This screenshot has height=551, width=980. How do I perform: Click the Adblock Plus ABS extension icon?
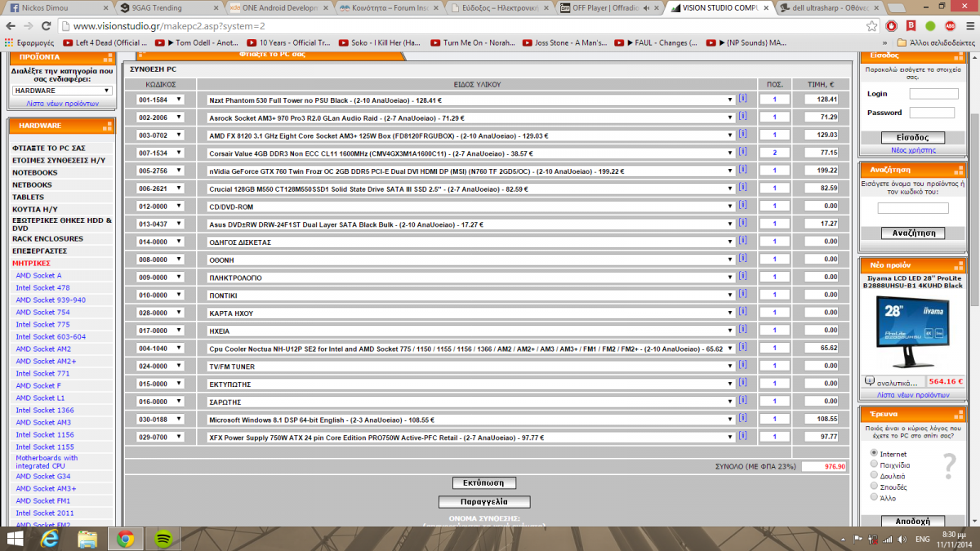tap(950, 25)
